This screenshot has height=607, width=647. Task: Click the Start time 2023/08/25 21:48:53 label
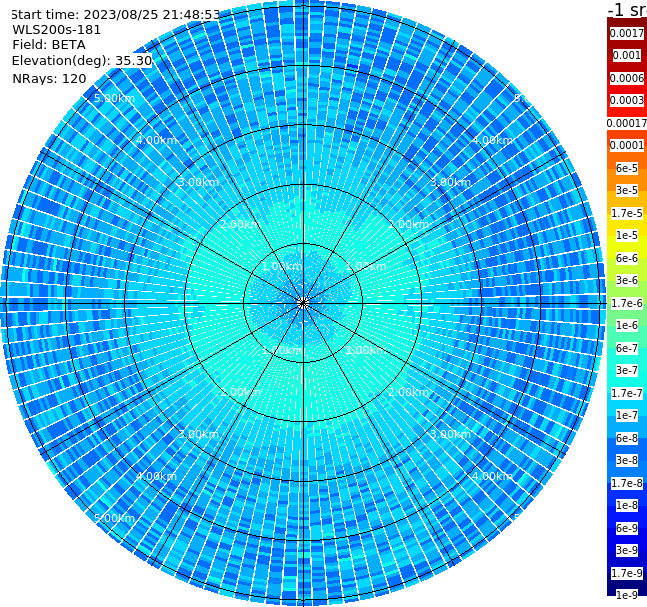115,14
